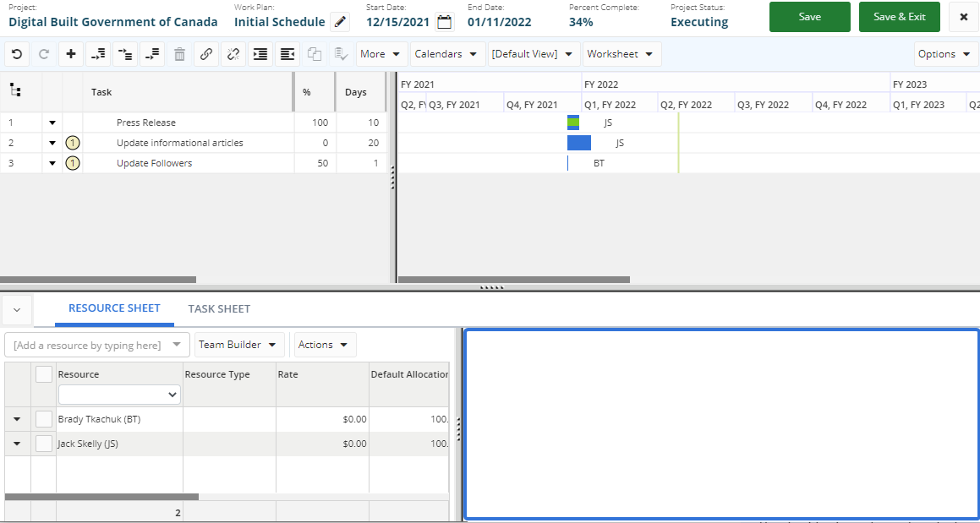The image size is (980, 523).
Task: Click the blue Gantt bar for Update informational articles
Action: [x=579, y=143]
